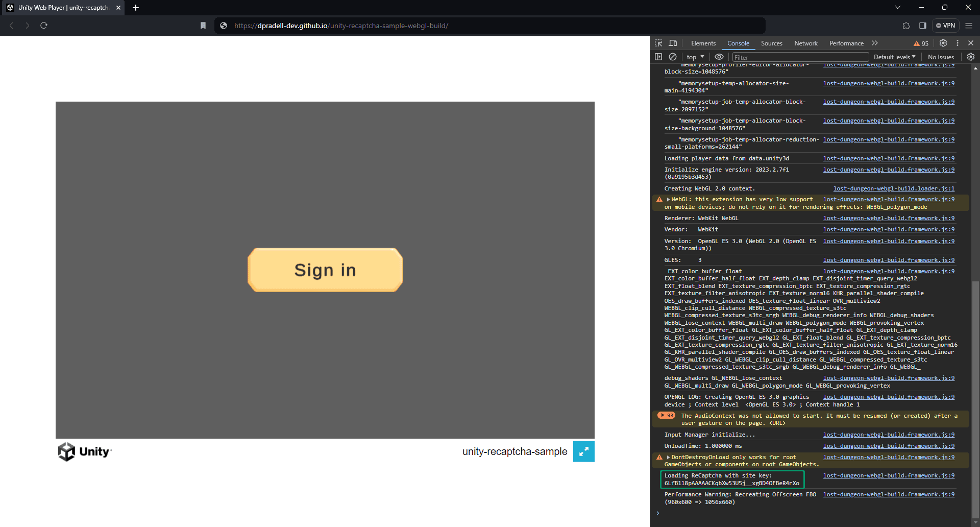Expand the WebGL low support warning
The height and width of the screenshot is (527, 980).
[669, 199]
